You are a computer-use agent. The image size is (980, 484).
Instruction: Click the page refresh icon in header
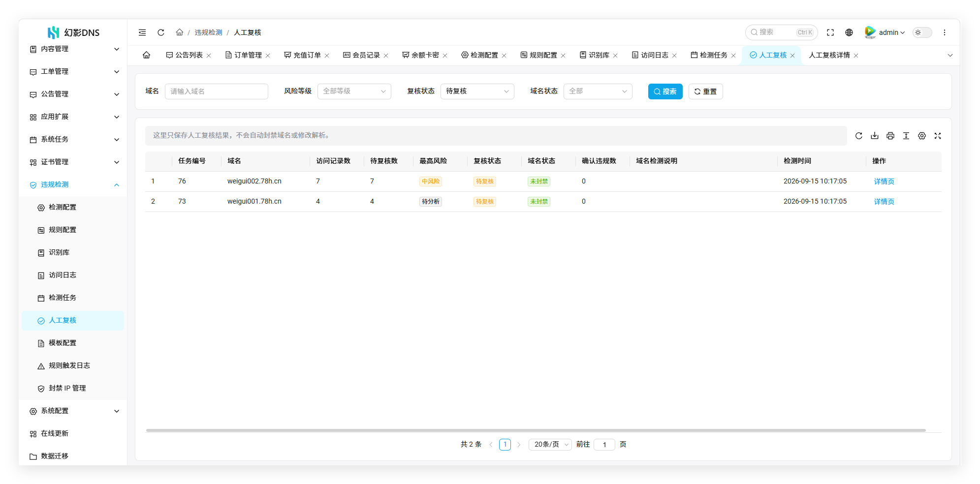160,32
